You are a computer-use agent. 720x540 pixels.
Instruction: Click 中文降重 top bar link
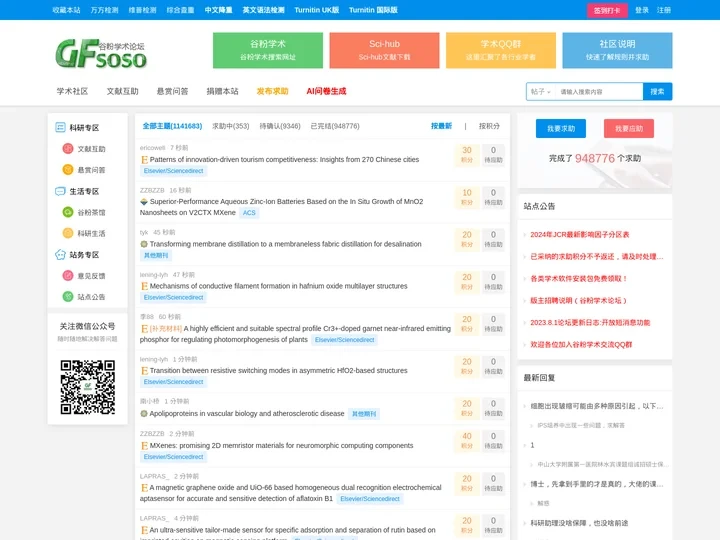tap(218, 10)
